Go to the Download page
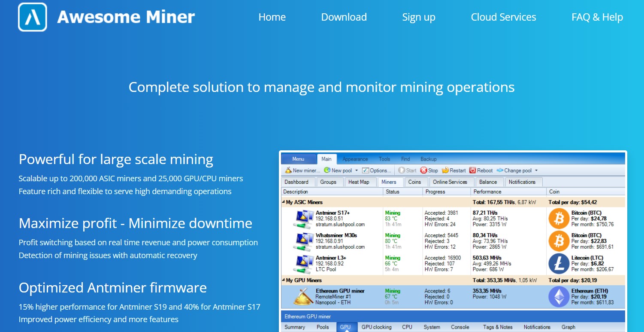This screenshot has width=644, height=332. coord(344,17)
